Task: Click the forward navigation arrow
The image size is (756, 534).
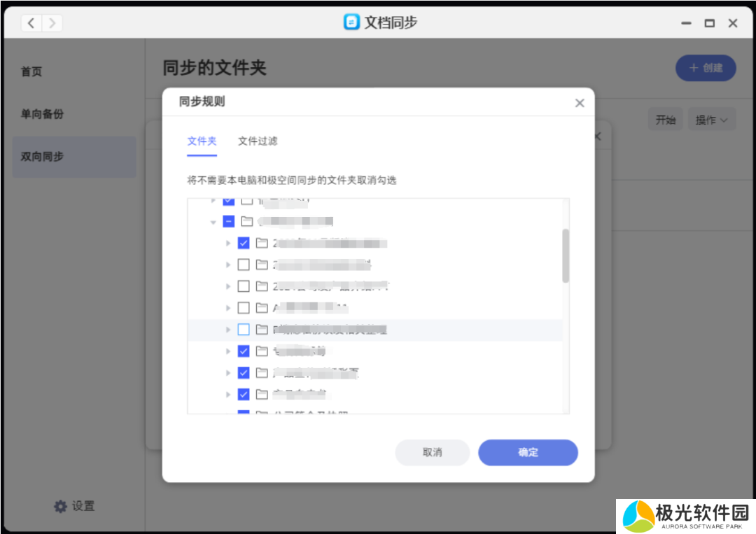Action: (52, 23)
